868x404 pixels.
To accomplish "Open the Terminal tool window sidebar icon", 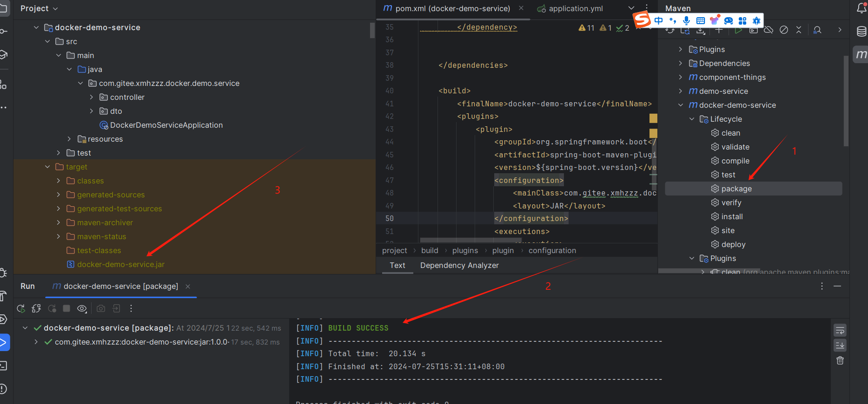I will 3,366.
